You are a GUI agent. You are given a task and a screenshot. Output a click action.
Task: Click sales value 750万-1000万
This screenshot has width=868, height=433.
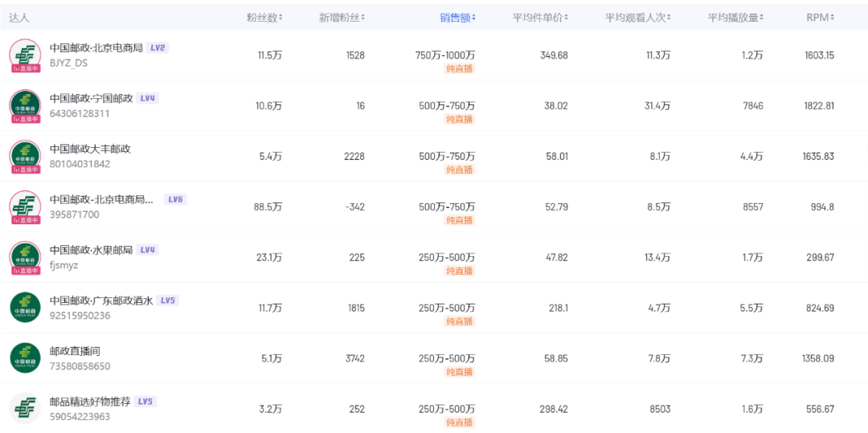(x=445, y=55)
